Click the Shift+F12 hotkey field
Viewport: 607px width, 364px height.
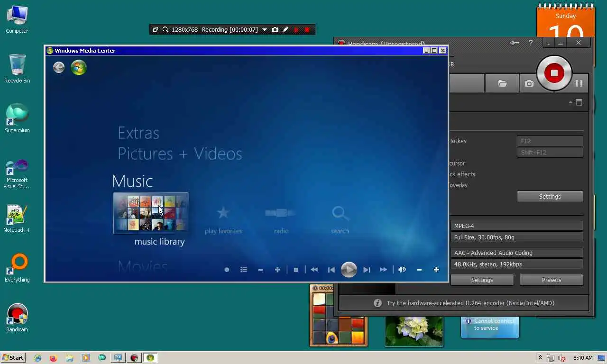550,153
